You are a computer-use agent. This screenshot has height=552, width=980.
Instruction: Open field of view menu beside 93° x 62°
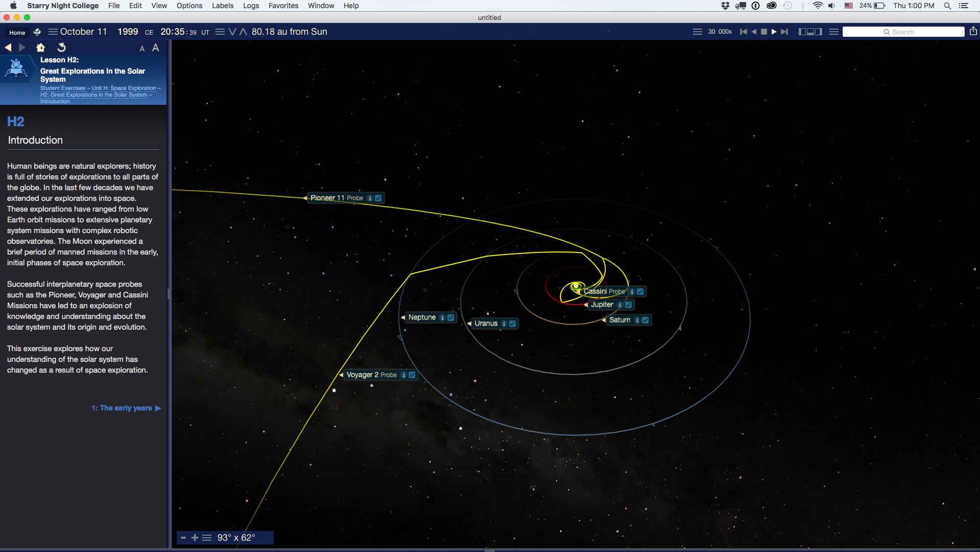(x=207, y=538)
